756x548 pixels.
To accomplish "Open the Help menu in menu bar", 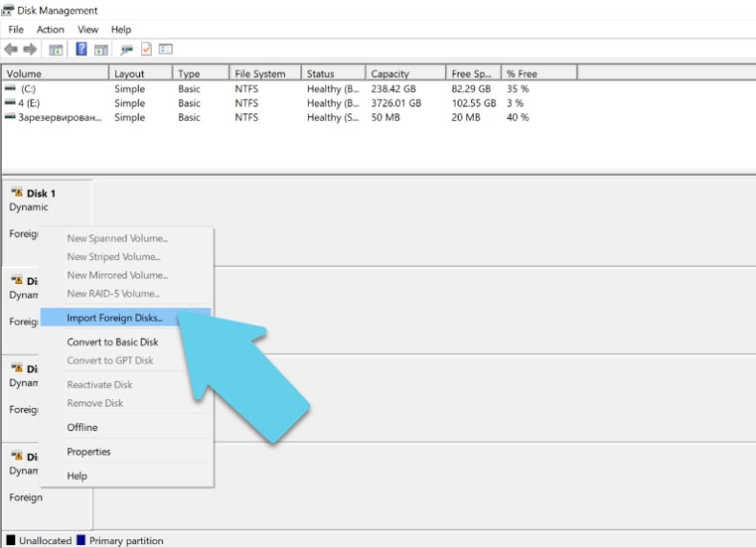I will click(121, 30).
